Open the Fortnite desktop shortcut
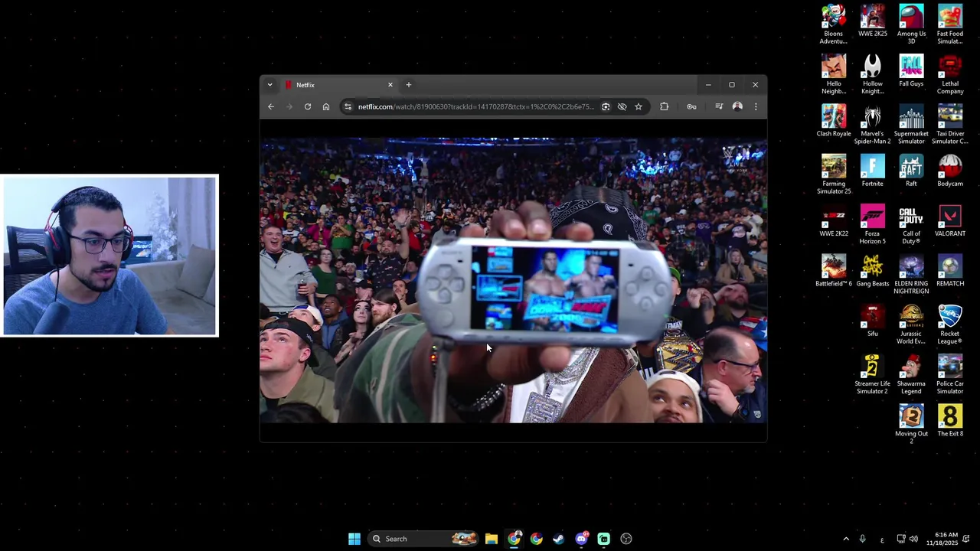 pos(873,171)
